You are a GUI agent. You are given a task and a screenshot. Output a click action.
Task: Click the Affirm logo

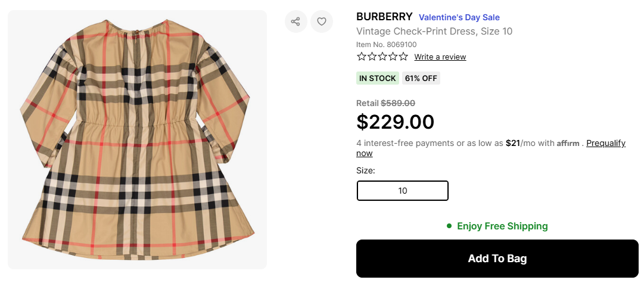coord(568,143)
